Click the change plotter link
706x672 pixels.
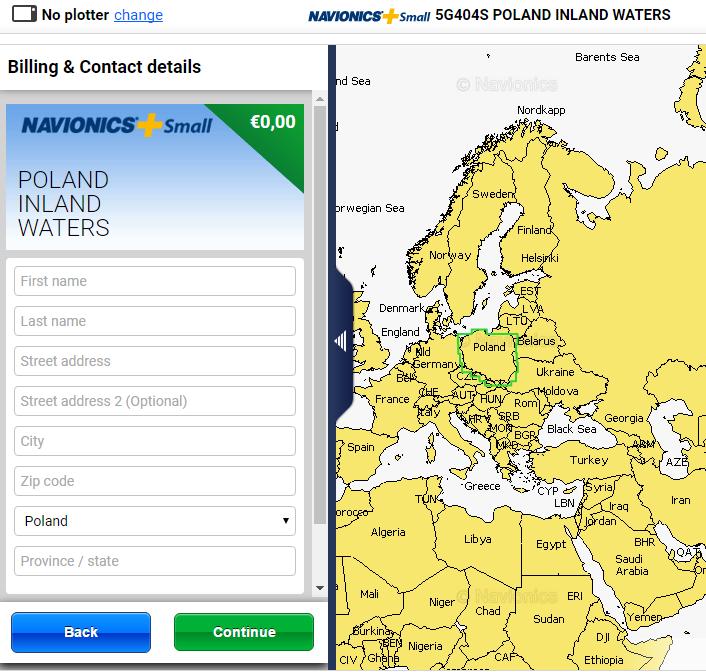(138, 15)
